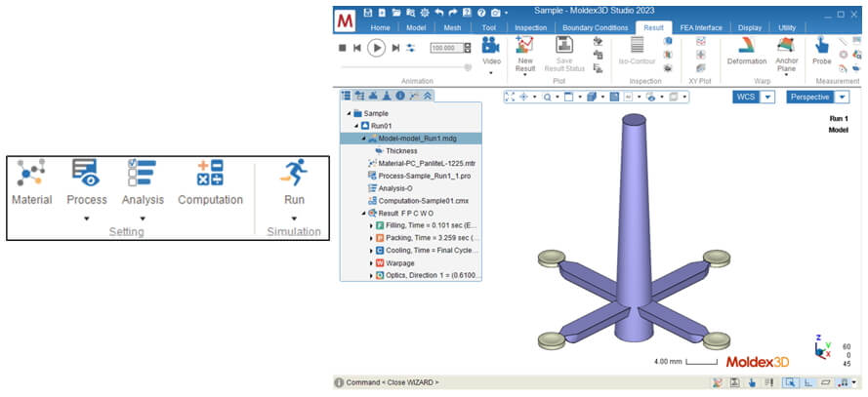
Task: Open the Display ribbon tab
Action: (x=750, y=27)
